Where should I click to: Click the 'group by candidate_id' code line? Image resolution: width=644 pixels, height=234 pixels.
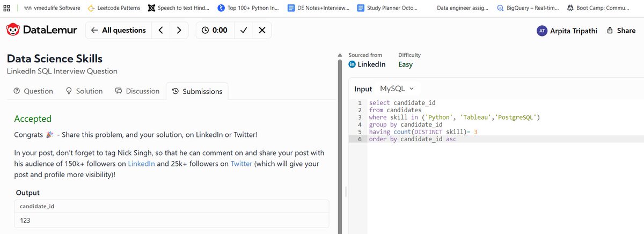[405, 125]
